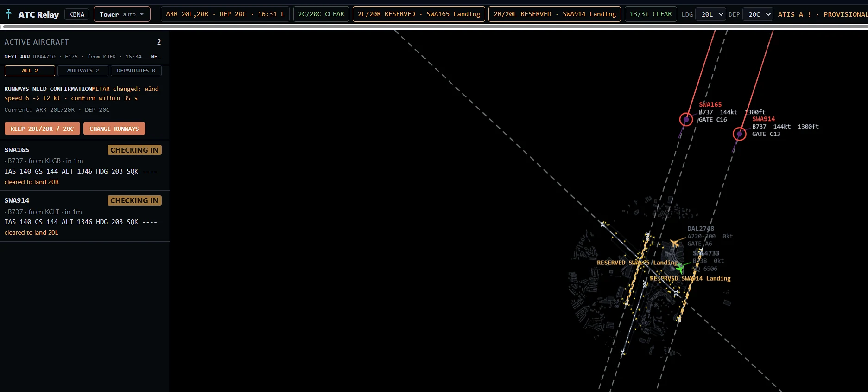This screenshot has height=392, width=868.
Task: Click 13/31 CLEAR runway status chip
Action: tap(651, 14)
